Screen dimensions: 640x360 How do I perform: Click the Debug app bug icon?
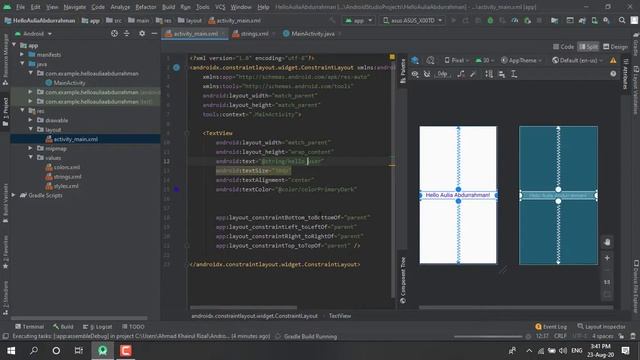tap(490, 20)
